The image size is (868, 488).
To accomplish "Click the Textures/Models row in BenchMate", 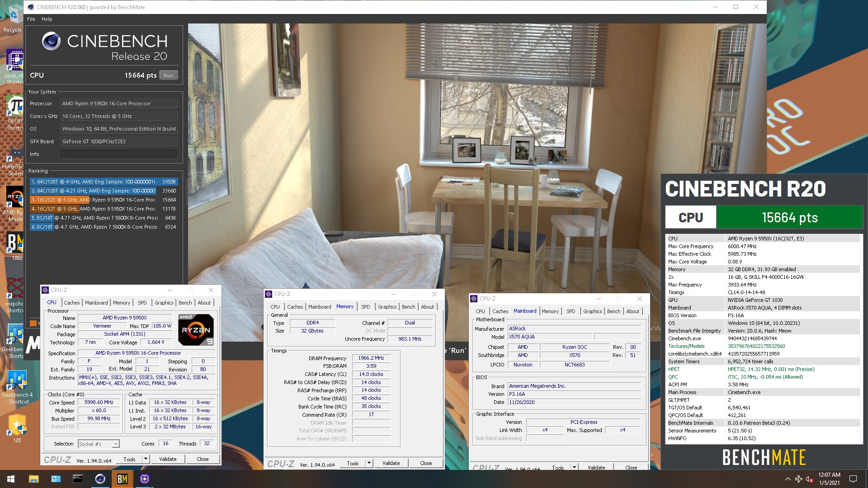I will [x=763, y=346].
